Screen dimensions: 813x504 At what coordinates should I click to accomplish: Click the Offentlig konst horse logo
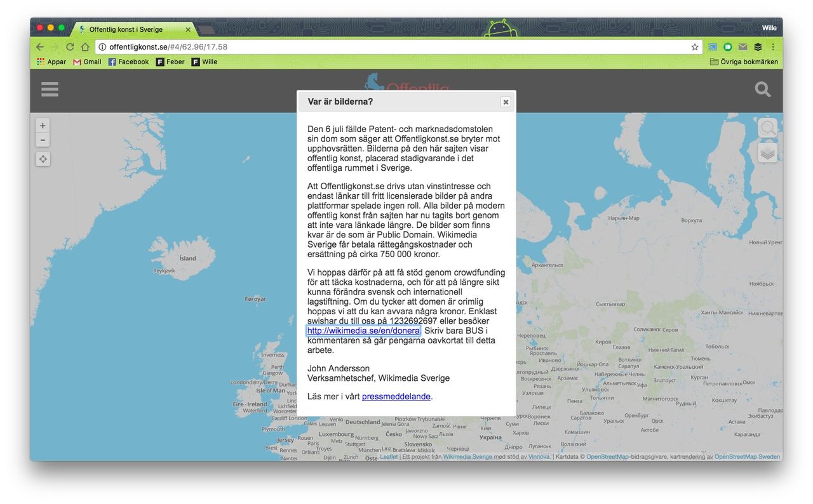pos(406,83)
